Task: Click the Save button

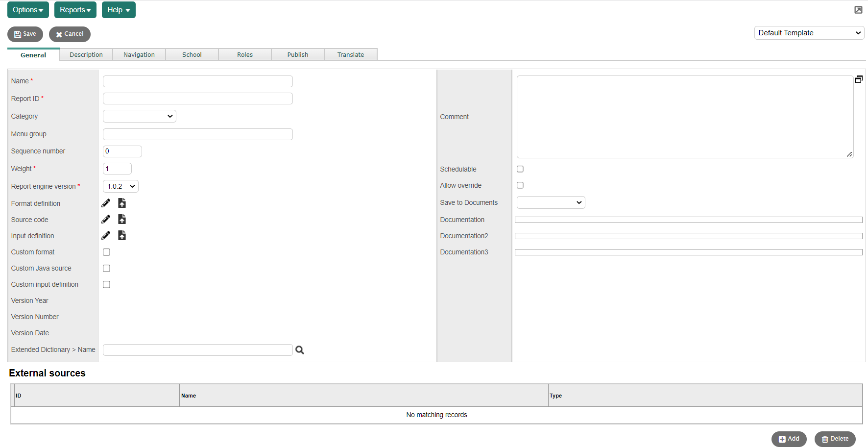Action: [x=25, y=34]
